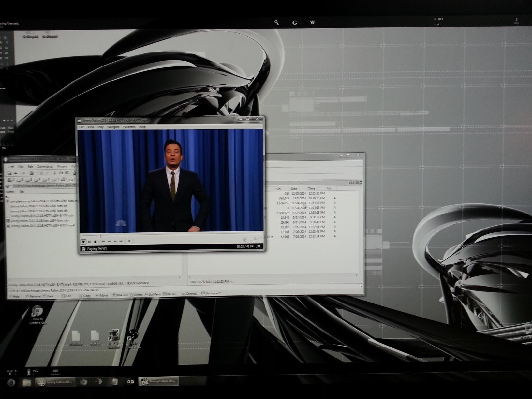Pause the Jimmy Fallon video
Screen dimensions: 532x399
click(89, 242)
